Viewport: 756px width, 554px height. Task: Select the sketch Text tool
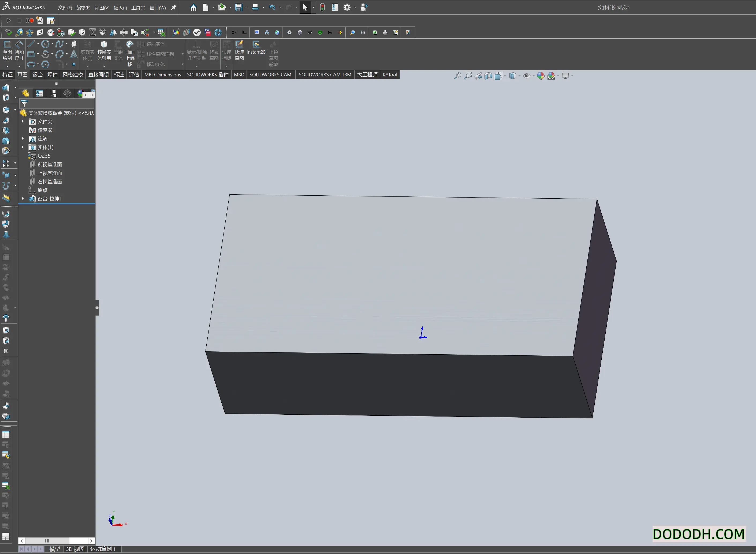point(74,54)
